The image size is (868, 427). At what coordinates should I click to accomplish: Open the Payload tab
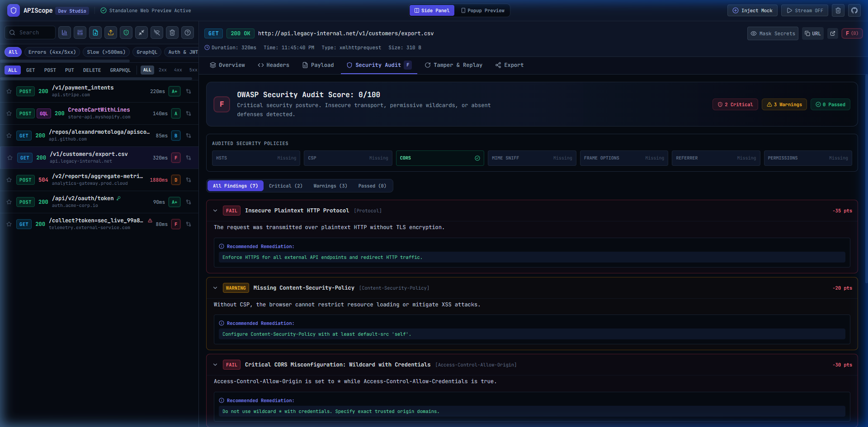point(318,65)
